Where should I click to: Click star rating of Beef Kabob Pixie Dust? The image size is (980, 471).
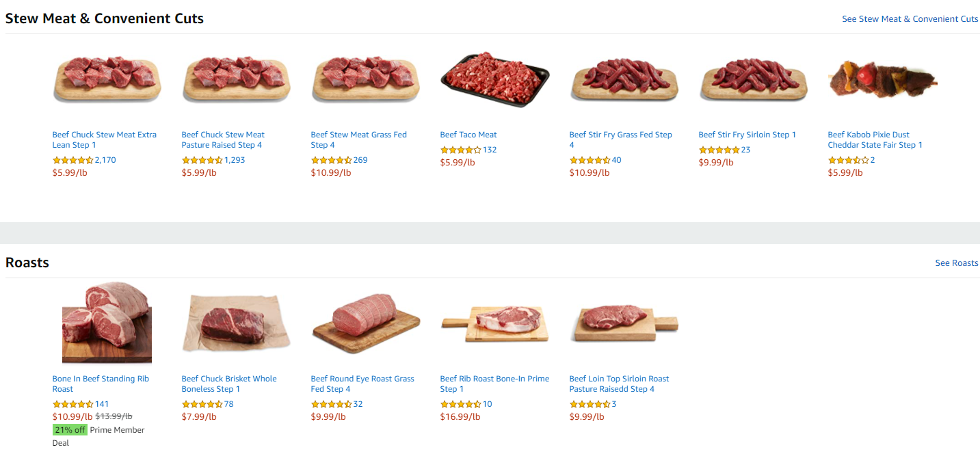(848, 160)
